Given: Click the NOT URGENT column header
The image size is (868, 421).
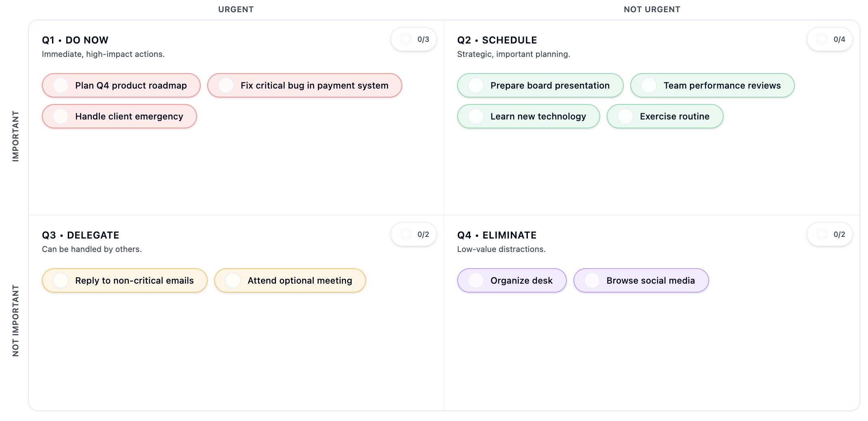Looking at the screenshot, I should coord(651,9).
